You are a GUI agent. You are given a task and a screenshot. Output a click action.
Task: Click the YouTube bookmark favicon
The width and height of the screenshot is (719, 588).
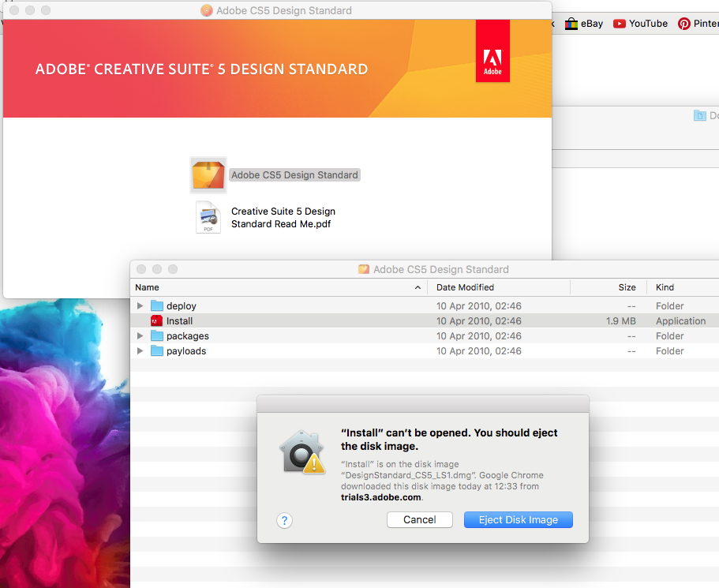tap(619, 24)
